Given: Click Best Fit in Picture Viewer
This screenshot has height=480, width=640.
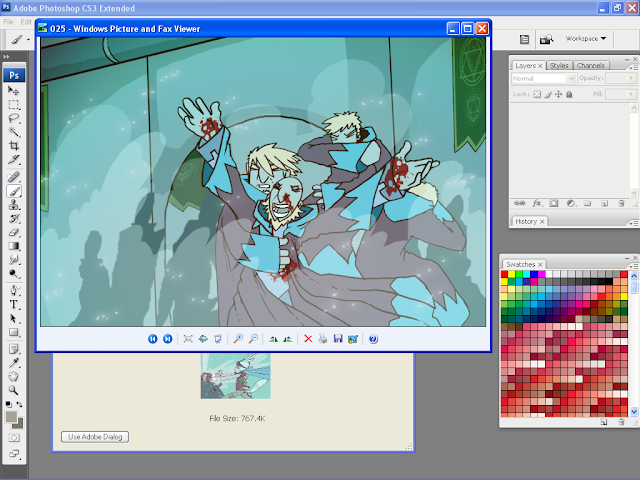Looking at the screenshot, I should tap(188, 339).
